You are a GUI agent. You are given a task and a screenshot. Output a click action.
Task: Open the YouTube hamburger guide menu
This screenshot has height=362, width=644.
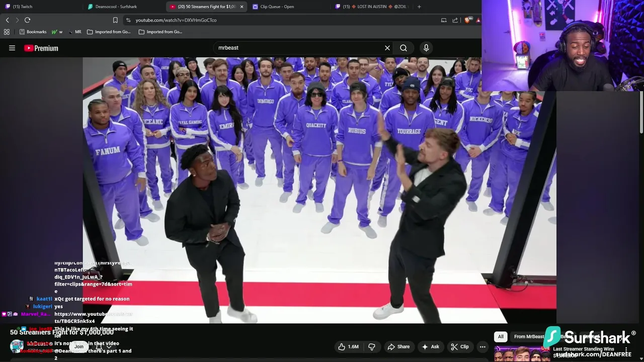(12, 48)
